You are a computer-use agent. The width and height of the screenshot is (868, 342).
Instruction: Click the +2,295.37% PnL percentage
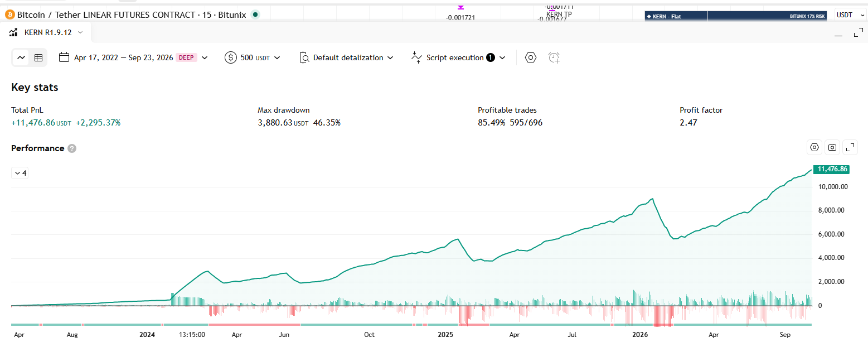(98, 122)
